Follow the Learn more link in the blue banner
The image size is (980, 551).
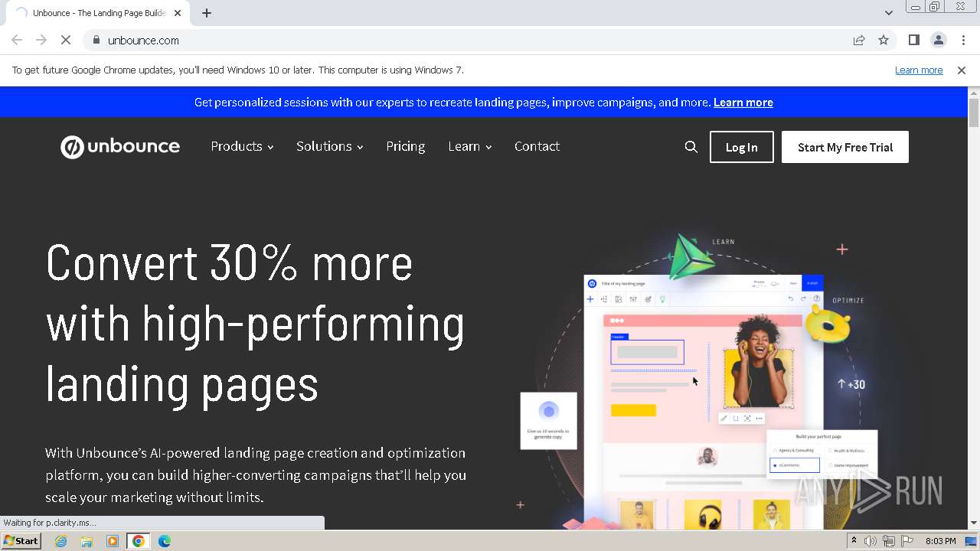(x=743, y=102)
